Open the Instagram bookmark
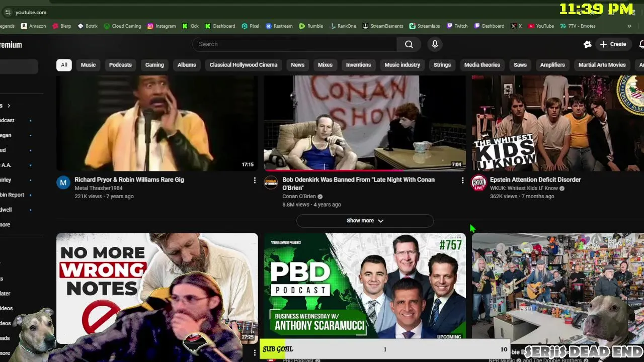Image resolution: width=644 pixels, height=362 pixels. 162,26
